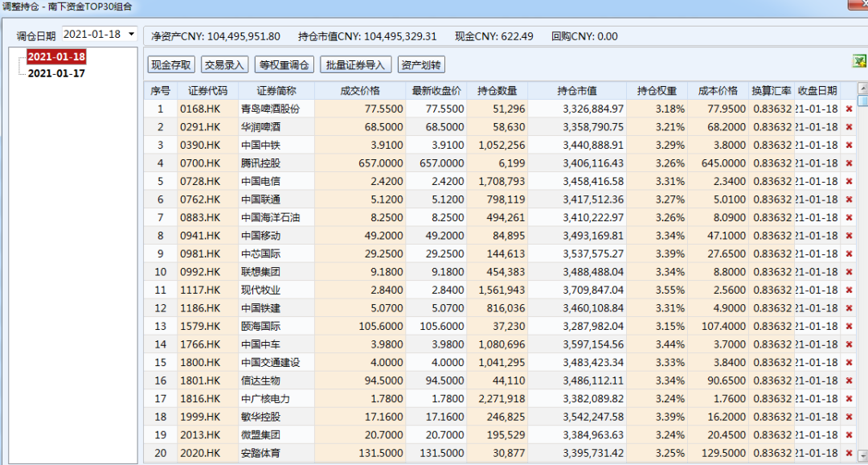The width and height of the screenshot is (868, 465).
Task: Click the 换算汇率 column header
Action: pyautogui.click(x=772, y=91)
